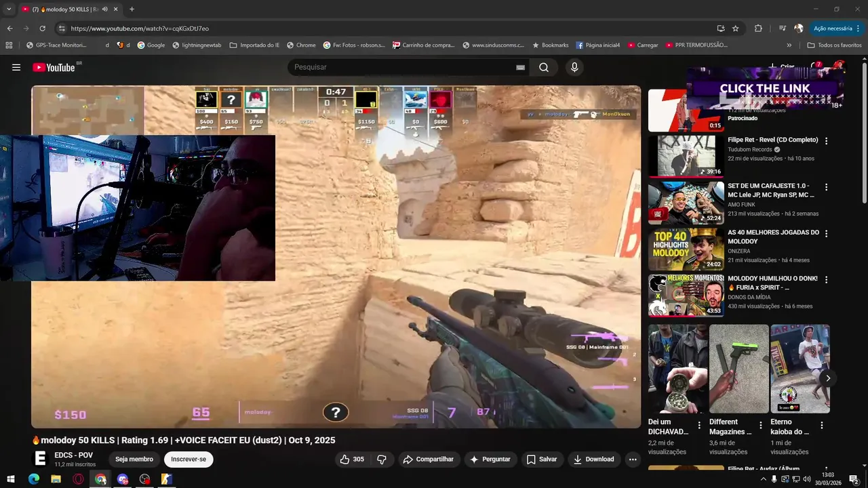
Task: Open Windows Start menu
Action: [x=11, y=479]
